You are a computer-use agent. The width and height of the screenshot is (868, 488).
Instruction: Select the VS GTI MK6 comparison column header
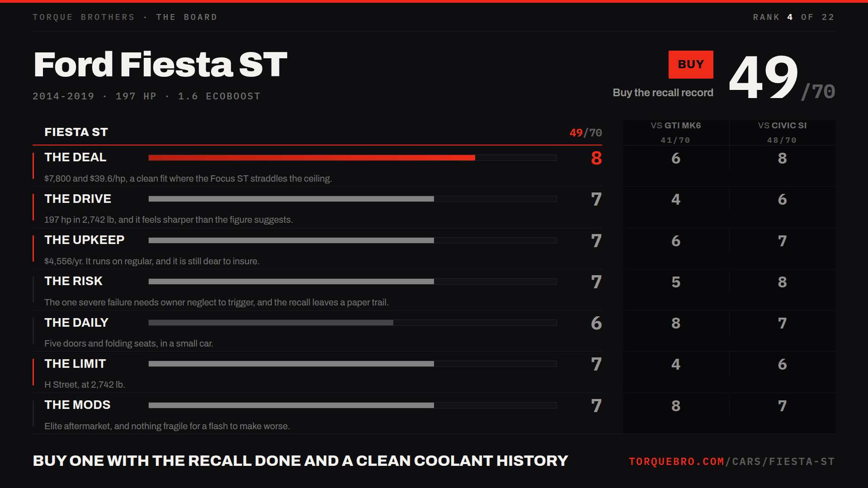tap(676, 132)
